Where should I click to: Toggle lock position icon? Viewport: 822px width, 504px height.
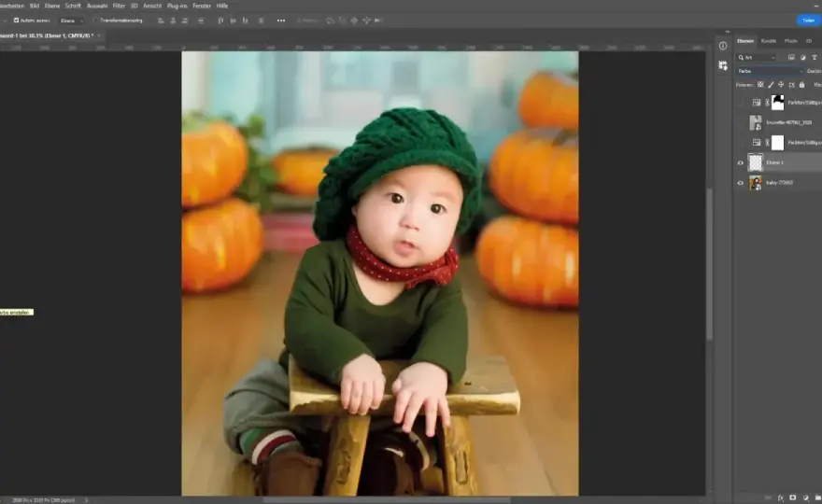[x=781, y=85]
